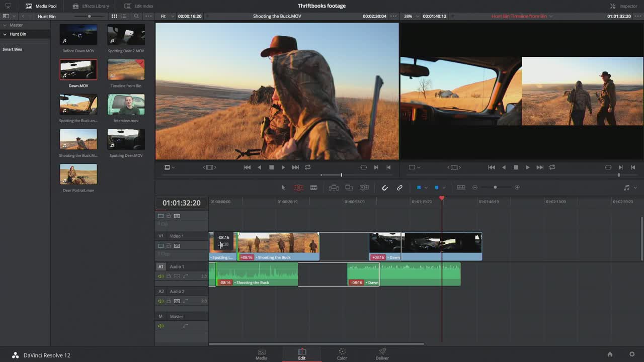Stop playback in the source viewer
Viewport: 644px width, 362px height.
[x=271, y=167]
